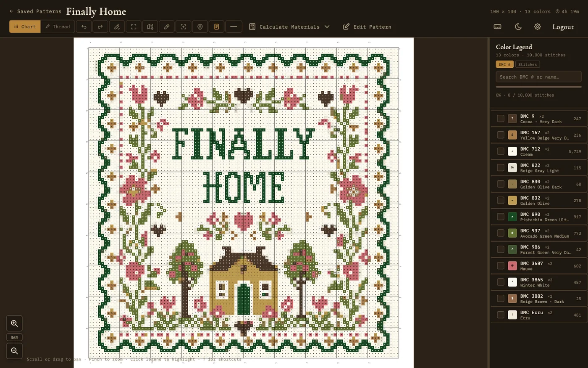The width and height of the screenshot is (588, 368).
Task: Click the DMC 890 Pistachio Green swatch
Action: (512, 217)
